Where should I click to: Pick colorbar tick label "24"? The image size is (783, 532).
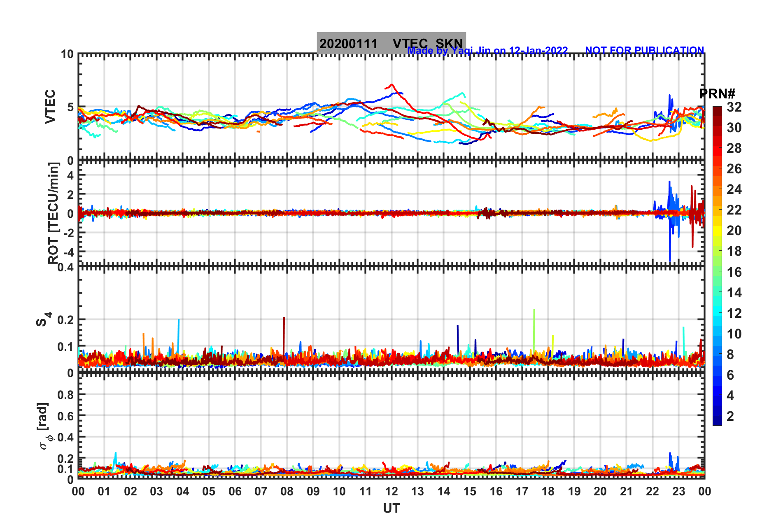[734, 189]
